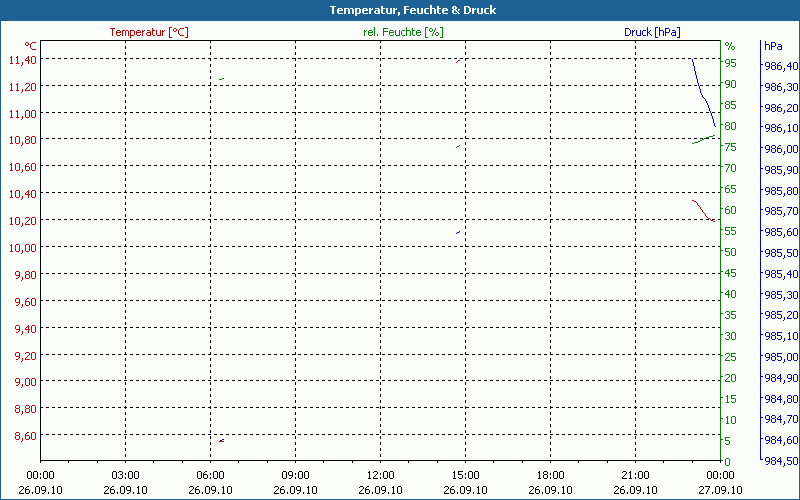Click the '90' value on green humidity axis
The image size is (800, 500).
(731, 84)
